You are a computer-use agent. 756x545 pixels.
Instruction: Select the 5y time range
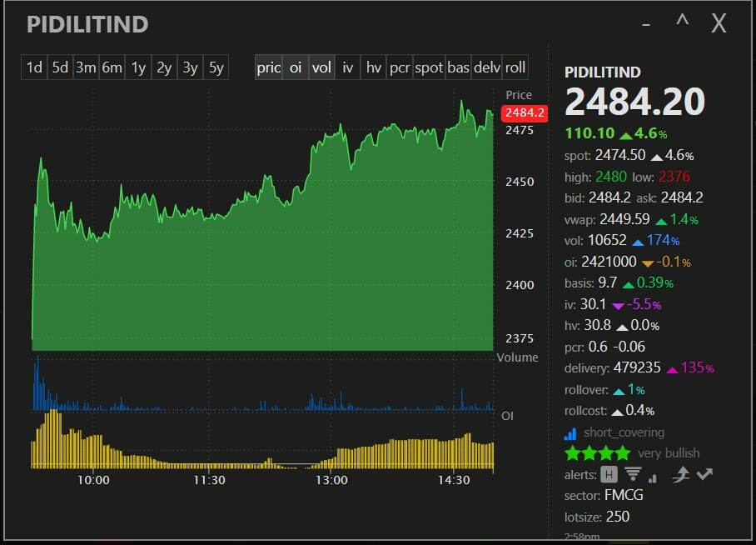[x=216, y=67]
